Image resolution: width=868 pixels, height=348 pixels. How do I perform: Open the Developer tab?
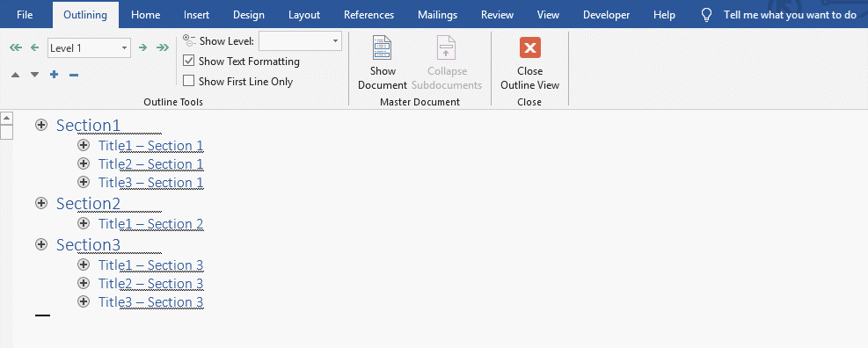606,15
